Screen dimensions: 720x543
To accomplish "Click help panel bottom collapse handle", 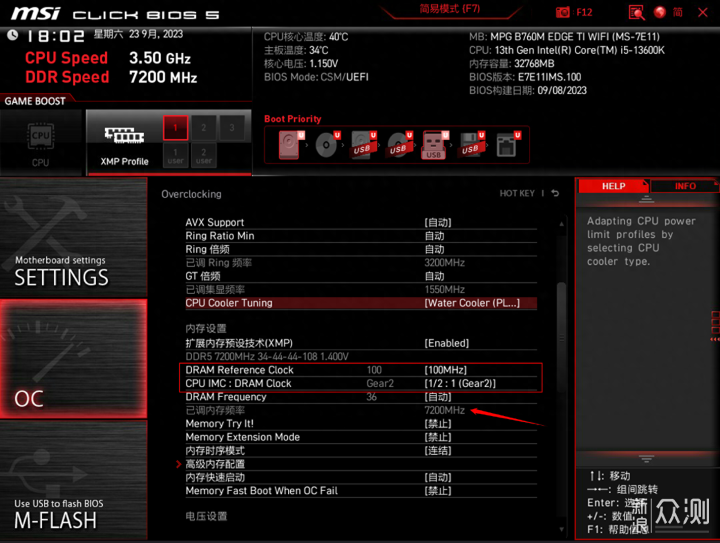I will click(646, 459).
